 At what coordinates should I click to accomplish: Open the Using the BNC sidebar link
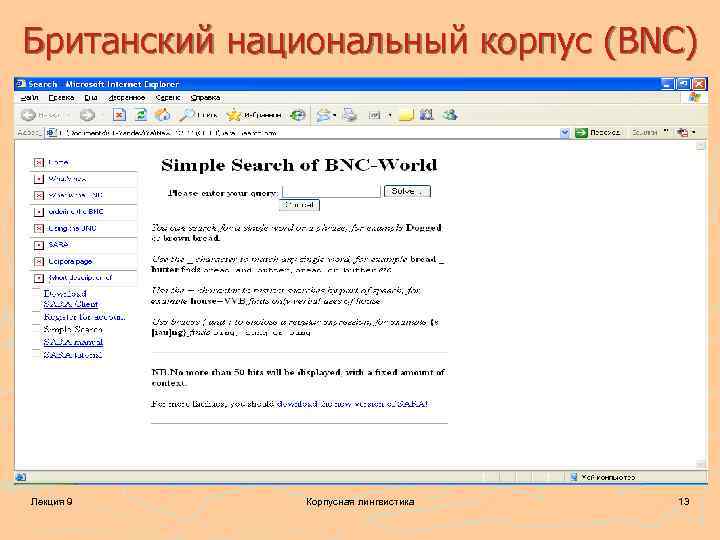(72, 228)
